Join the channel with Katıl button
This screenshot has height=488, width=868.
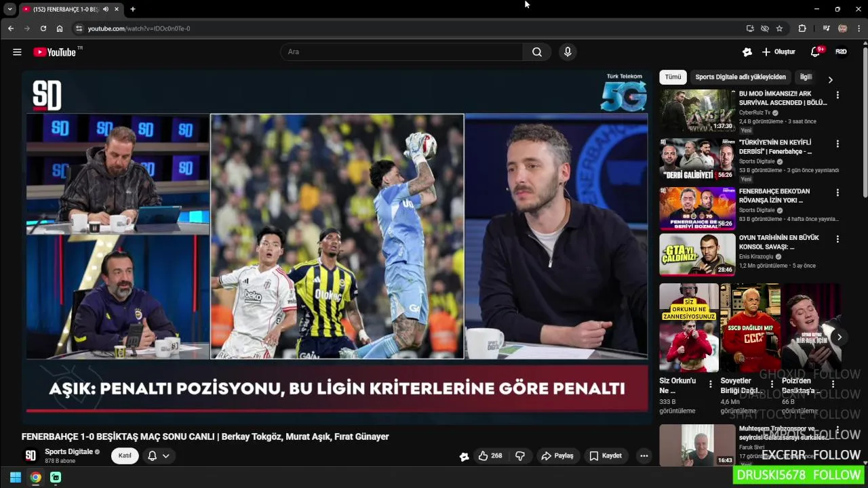[x=125, y=455]
